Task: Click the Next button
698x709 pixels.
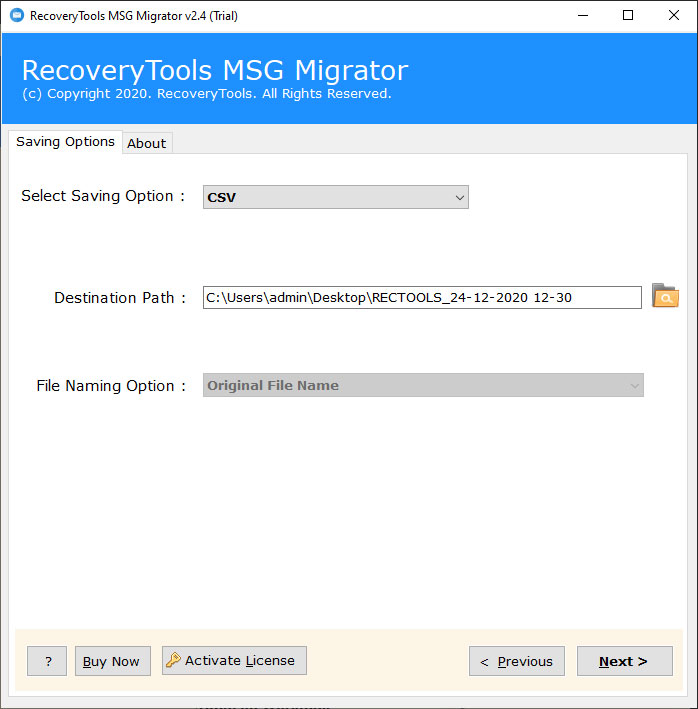Action: (x=624, y=661)
